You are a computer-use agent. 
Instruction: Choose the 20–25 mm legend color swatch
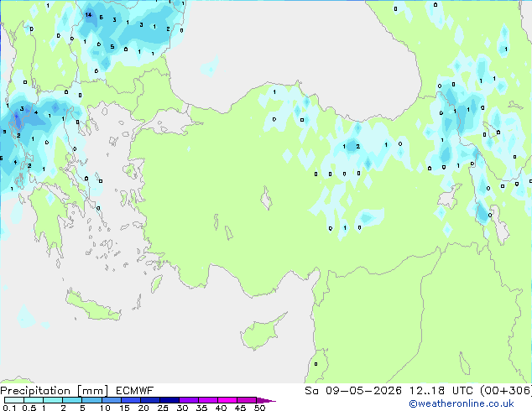149,400
